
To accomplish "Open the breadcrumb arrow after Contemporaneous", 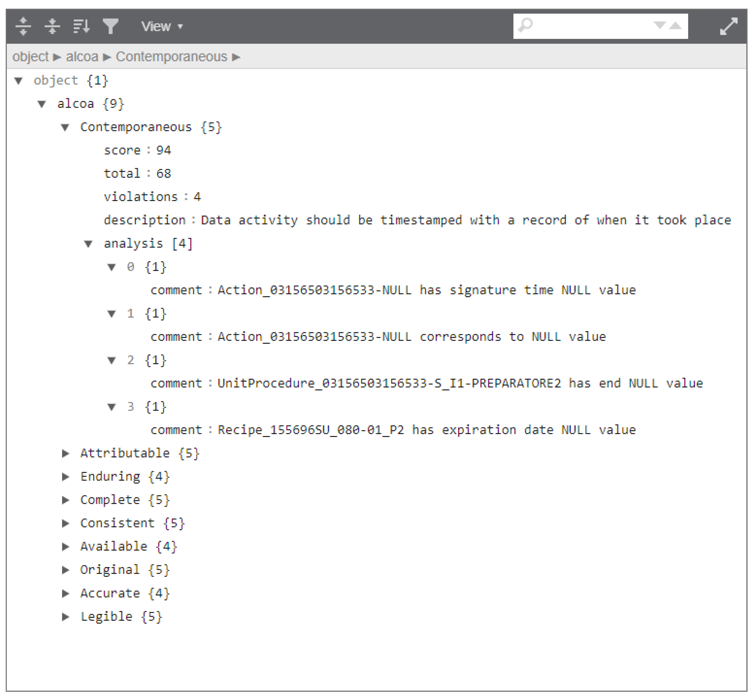I will pyautogui.click(x=237, y=57).
